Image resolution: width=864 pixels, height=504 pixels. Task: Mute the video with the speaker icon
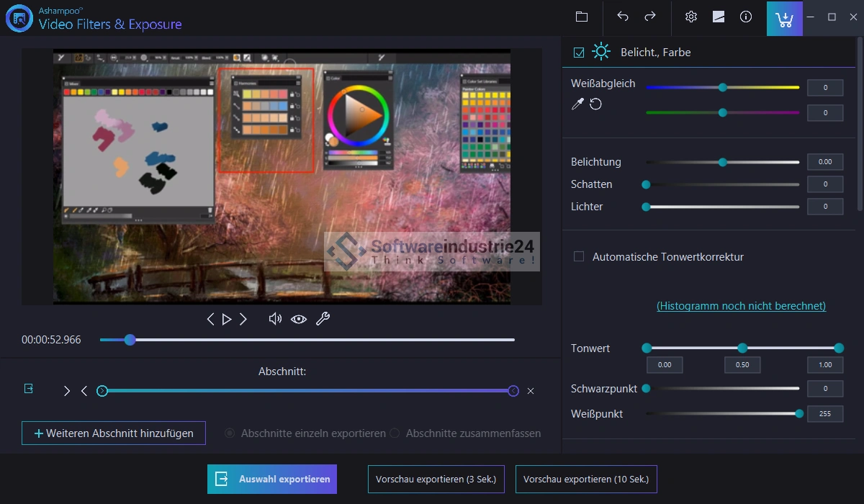[x=274, y=319]
